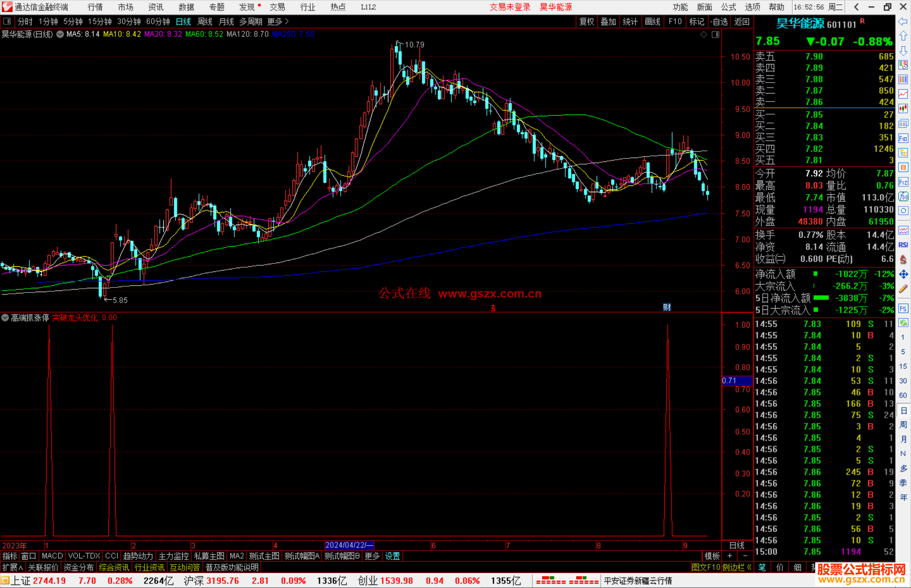Expand the 扩展 bottom panel

(x=13, y=567)
